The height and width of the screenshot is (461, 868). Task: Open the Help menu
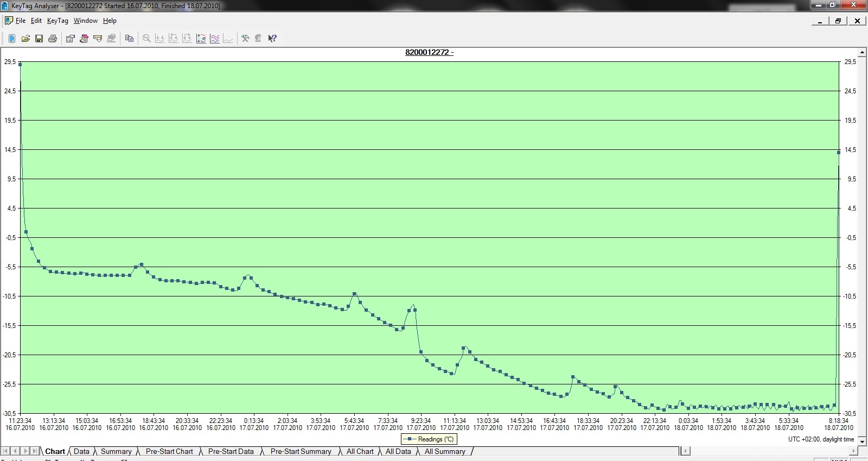coord(110,21)
